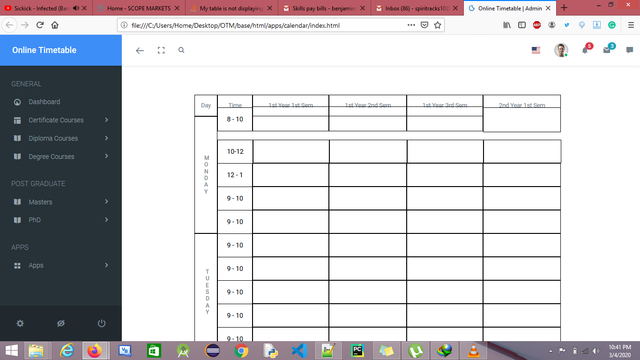Viewport: 640px width, 360px height.
Task: Click the 2nd Year 1st Sem header
Action: 522,105
